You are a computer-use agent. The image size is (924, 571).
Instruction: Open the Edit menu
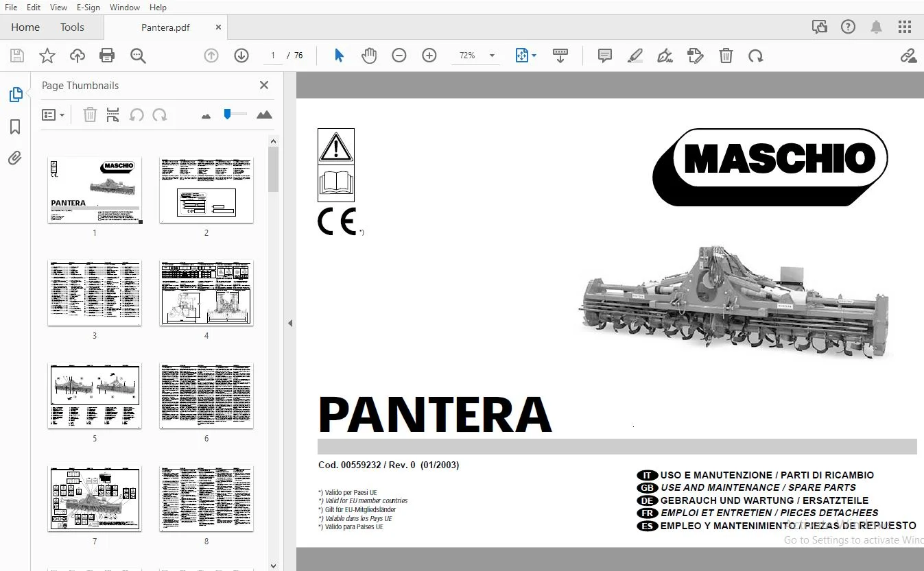[x=34, y=8]
